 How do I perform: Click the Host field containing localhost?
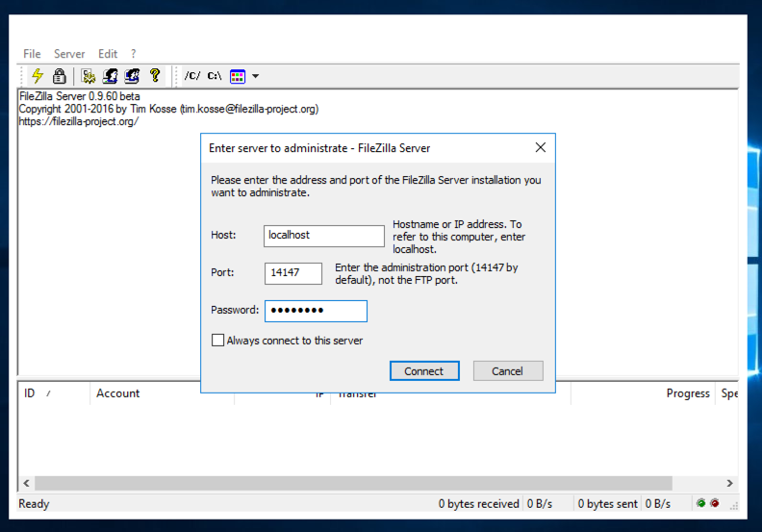tap(324, 236)
